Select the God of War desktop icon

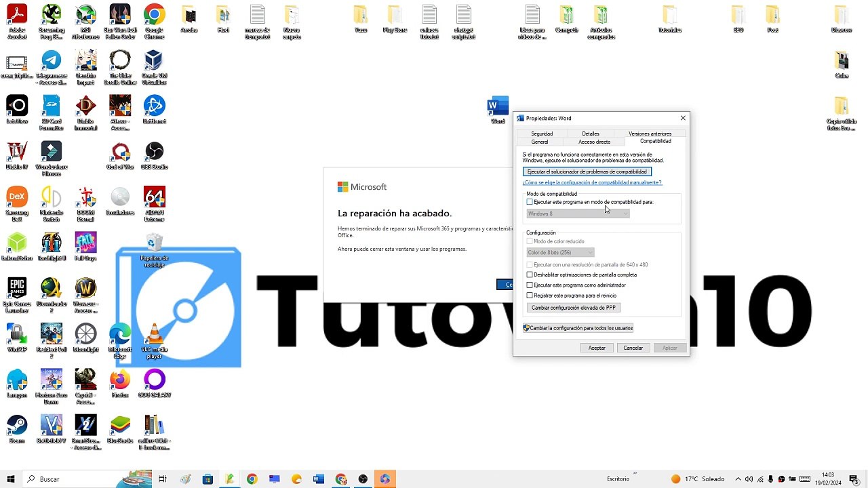point(120,155)
